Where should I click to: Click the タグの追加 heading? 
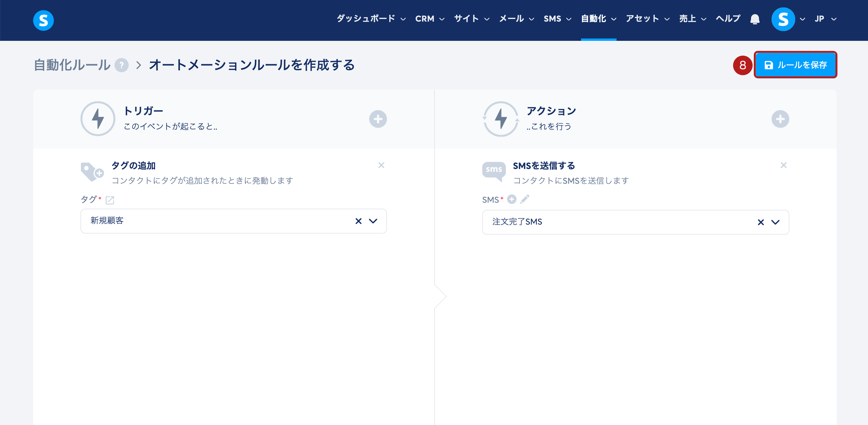click(x=133, y=165)
